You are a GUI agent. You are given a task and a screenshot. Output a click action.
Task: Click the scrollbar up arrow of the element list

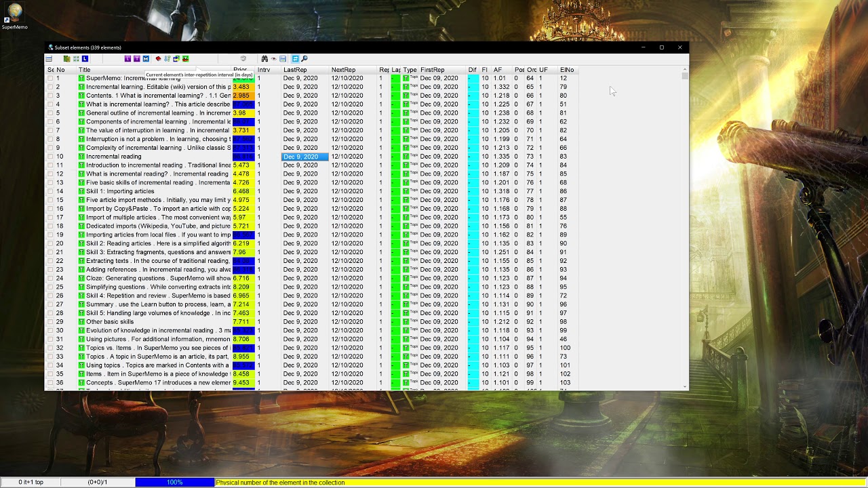[x=685, y=69]
